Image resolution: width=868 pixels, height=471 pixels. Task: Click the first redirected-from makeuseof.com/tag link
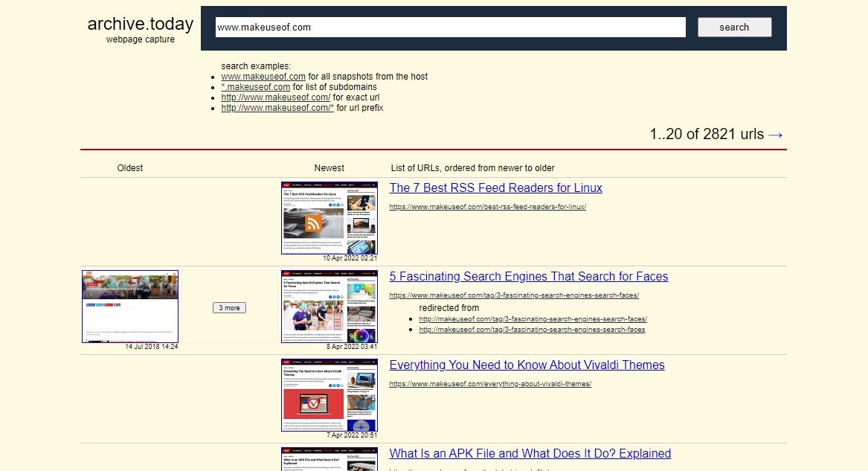[x=533, y=318]
